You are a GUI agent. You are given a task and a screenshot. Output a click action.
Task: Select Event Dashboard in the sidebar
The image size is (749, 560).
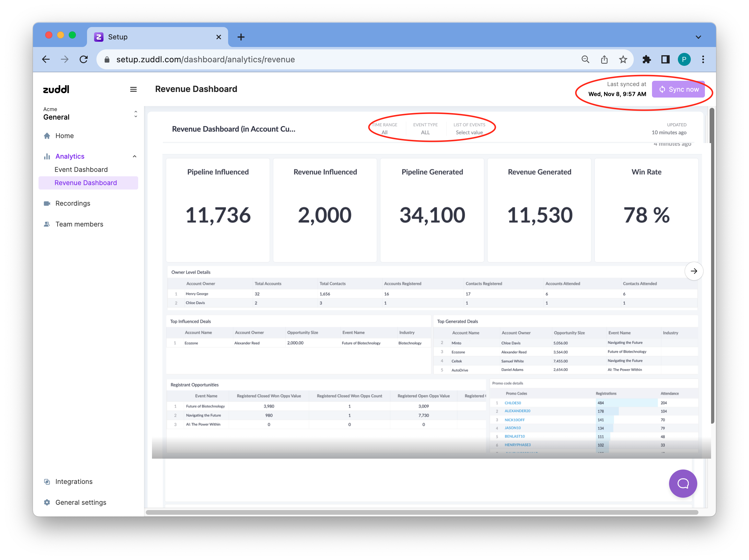tap(81, 170)
